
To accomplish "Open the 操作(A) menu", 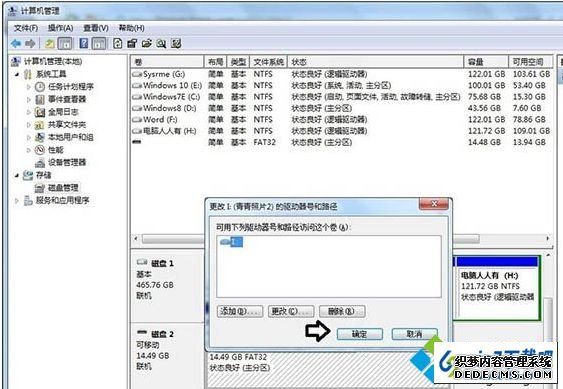I will pyautogui.click(x=61, y=28).
